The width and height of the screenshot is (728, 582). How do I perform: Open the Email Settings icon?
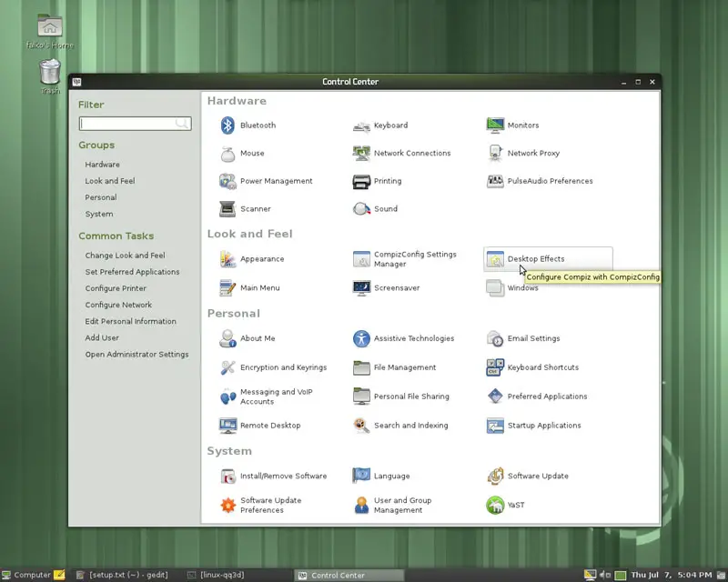point(495,339)
